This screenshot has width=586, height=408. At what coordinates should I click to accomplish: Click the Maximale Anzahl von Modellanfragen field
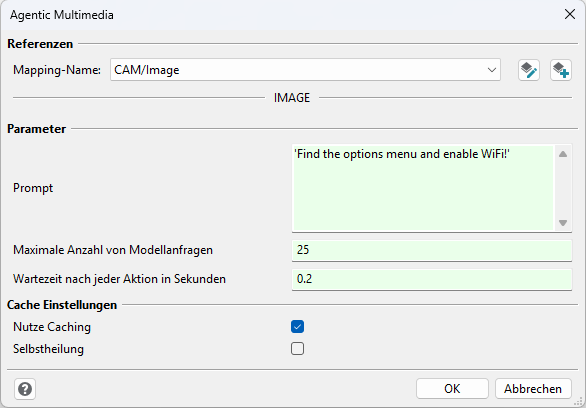pos(432,250)
